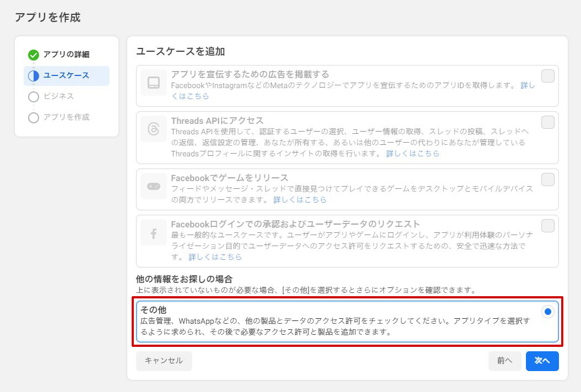Image resolution: width=581 pixels, height=392 pixels.
Task: Check the Facebookでゲームをリリース checkbox
Action: click(x=547, y=179)
